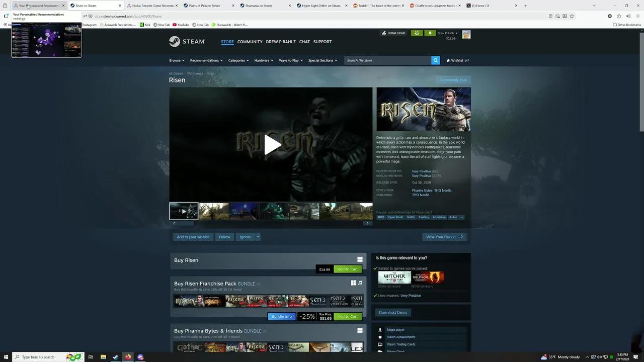This screenshot has height=362, width=644.
Task: Bookmark this page with the star icon
Action: (572, 16)
